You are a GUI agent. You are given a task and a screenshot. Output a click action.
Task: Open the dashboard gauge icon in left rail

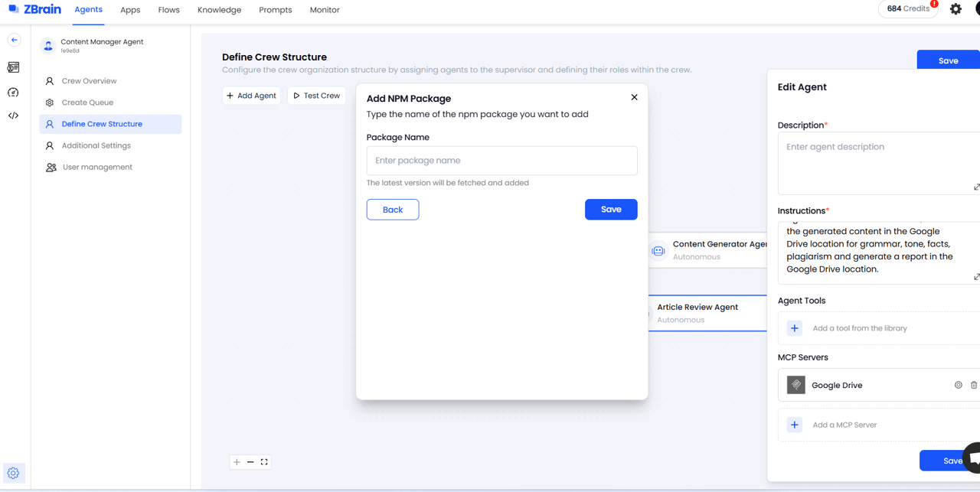pos(13,92)
